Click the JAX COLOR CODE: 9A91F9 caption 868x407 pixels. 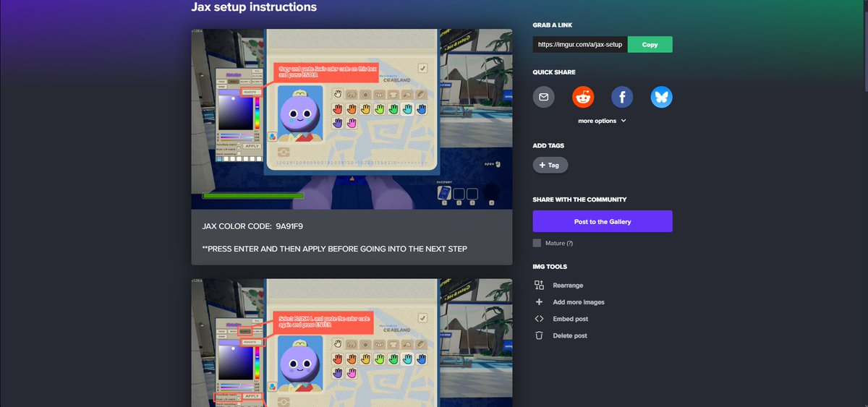click(x=252, y=226)
